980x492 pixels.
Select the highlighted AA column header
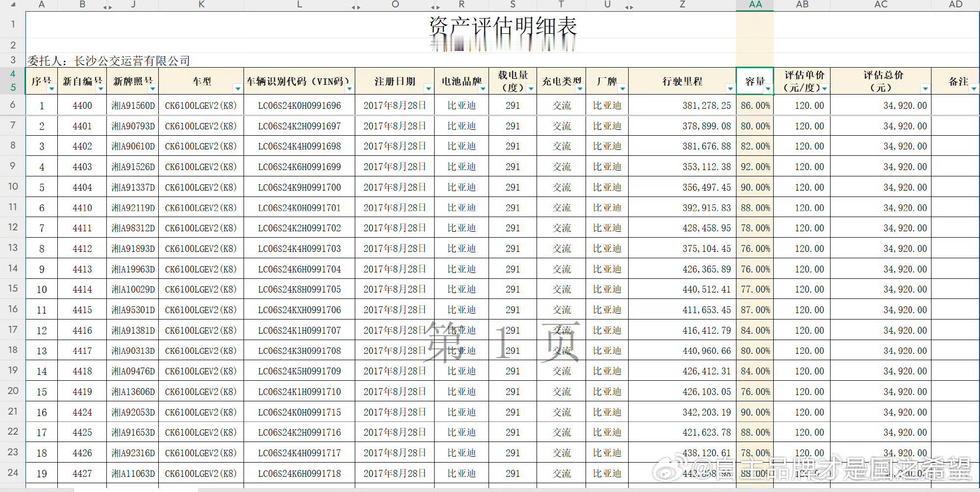tap(755, 5)
